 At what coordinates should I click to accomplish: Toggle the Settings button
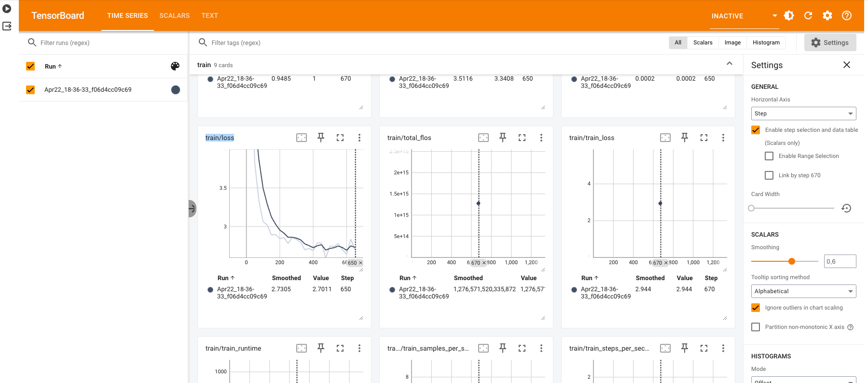coord(830,43)
